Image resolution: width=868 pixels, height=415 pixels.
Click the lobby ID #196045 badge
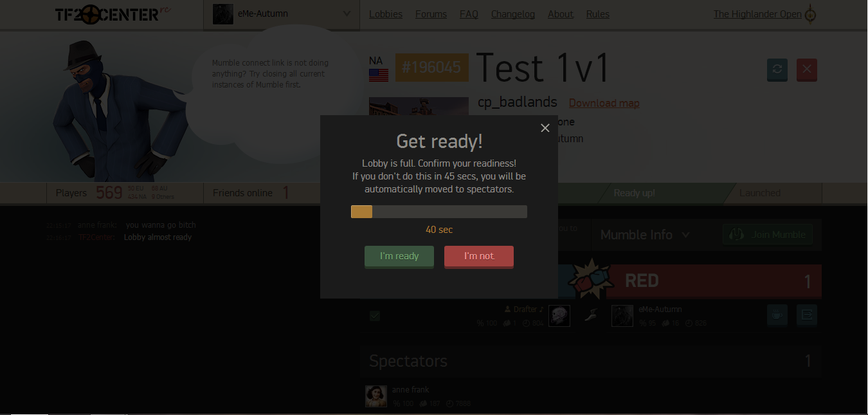432,68
